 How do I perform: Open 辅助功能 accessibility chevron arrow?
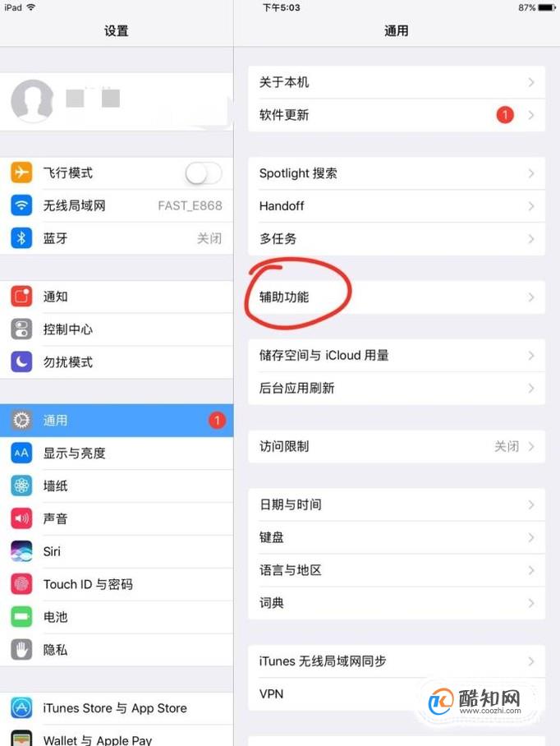(531, 297)
